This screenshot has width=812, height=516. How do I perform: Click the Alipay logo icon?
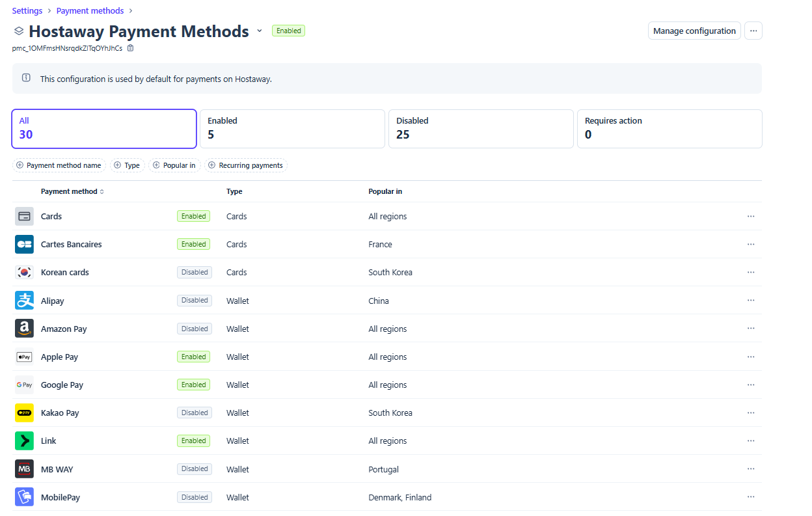(x=24, y=301)
